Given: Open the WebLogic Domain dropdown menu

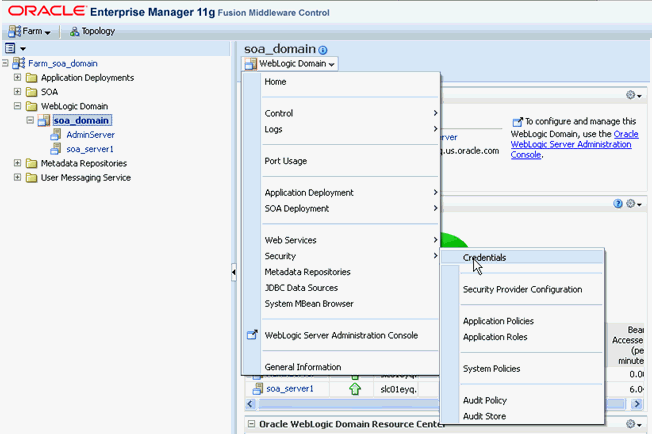Looking at the screenshot, I should tap(290, 64).
